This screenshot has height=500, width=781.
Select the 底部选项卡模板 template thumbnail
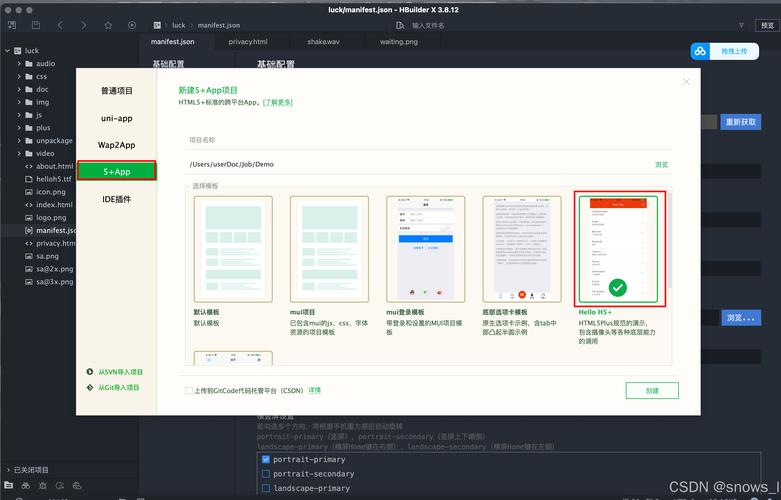point(522,250)
